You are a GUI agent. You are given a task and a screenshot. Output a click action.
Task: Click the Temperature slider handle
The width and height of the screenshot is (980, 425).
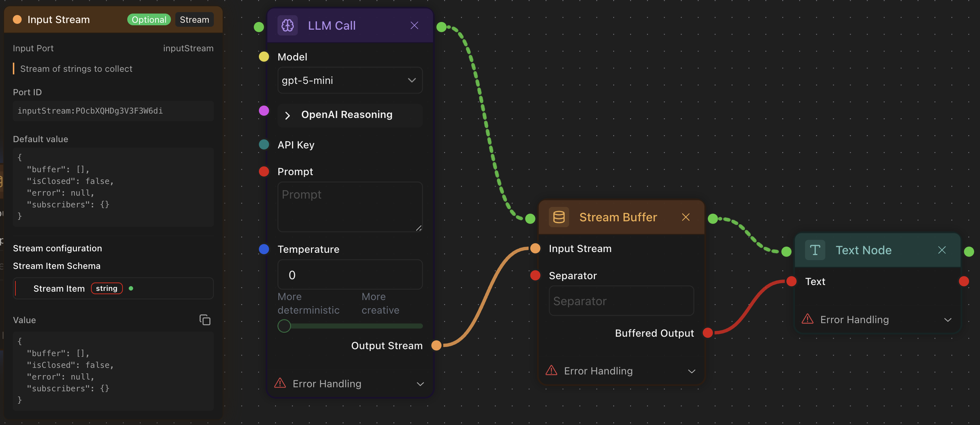284,326
